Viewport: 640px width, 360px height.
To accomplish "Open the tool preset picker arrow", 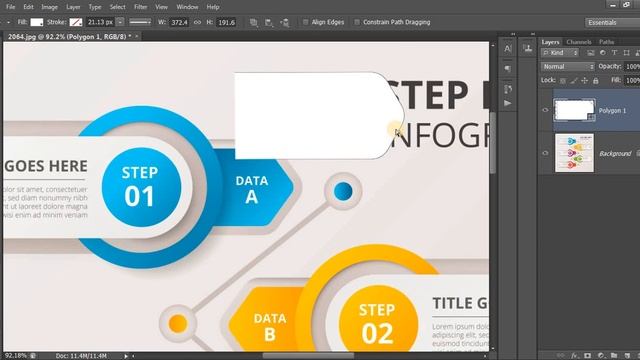I will [x=8, y=22].
